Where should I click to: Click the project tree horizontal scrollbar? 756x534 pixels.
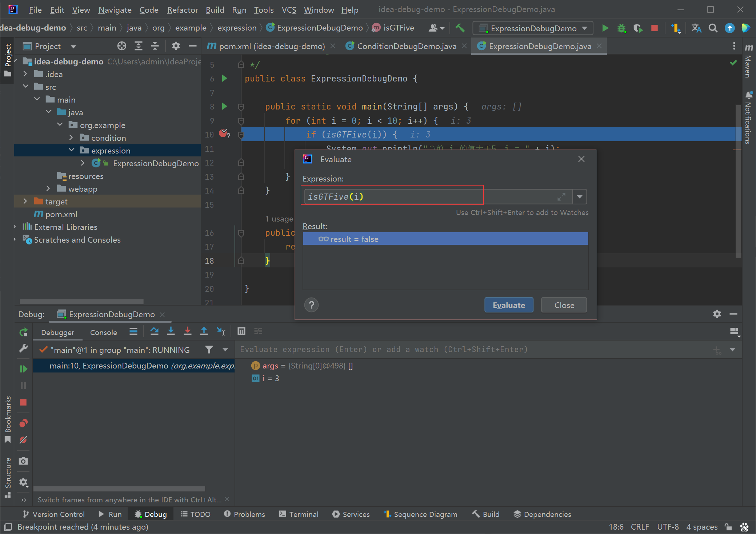click(x=81, y=302)
